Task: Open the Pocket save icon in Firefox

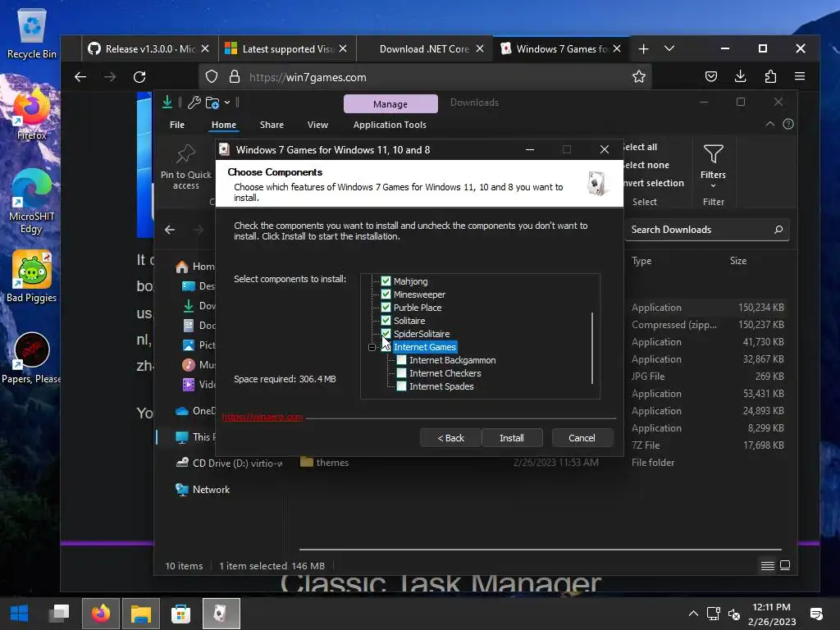Action: (x=711, y=77)
